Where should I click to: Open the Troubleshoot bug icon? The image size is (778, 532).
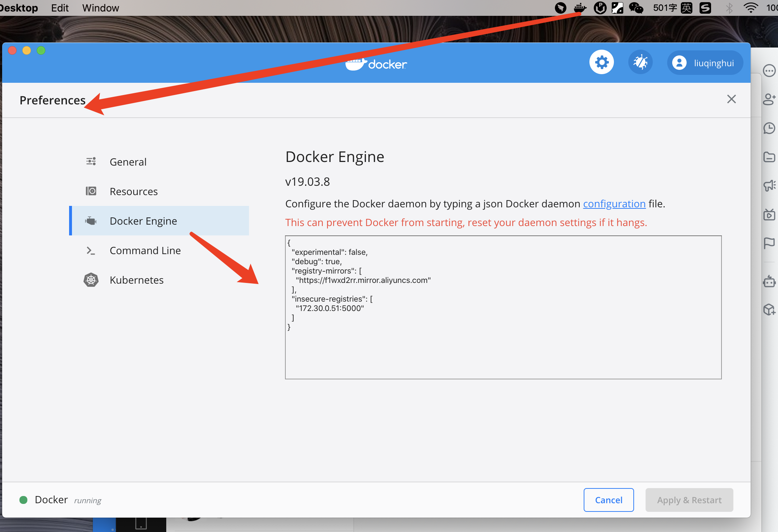[x=640, y=62]
